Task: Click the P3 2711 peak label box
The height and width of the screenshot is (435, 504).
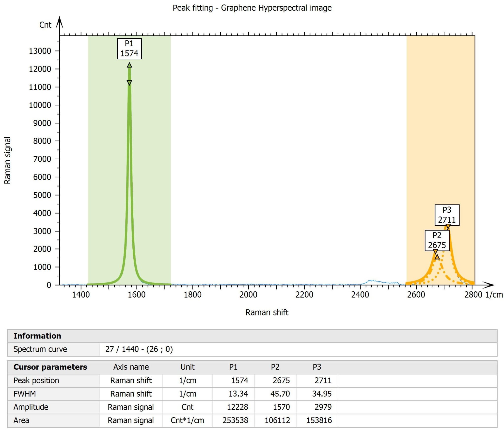Action: 447,215
